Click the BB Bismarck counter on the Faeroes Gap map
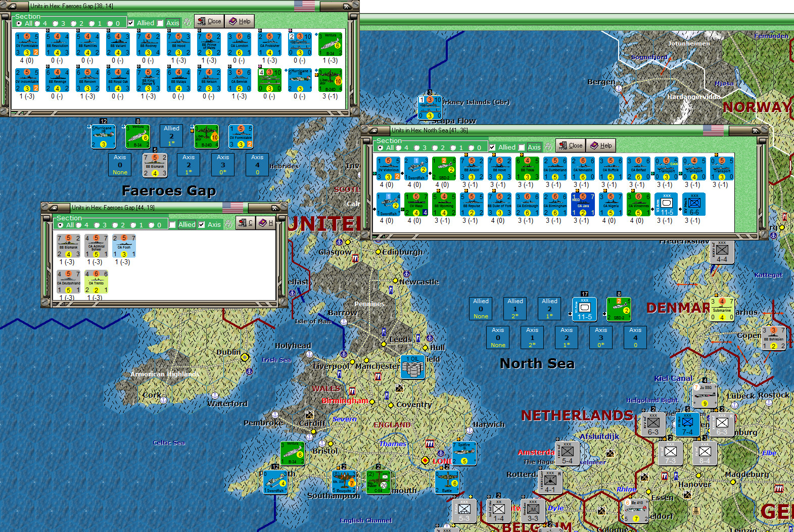Viewport: 794px width, 532px height. click(155, 165)
